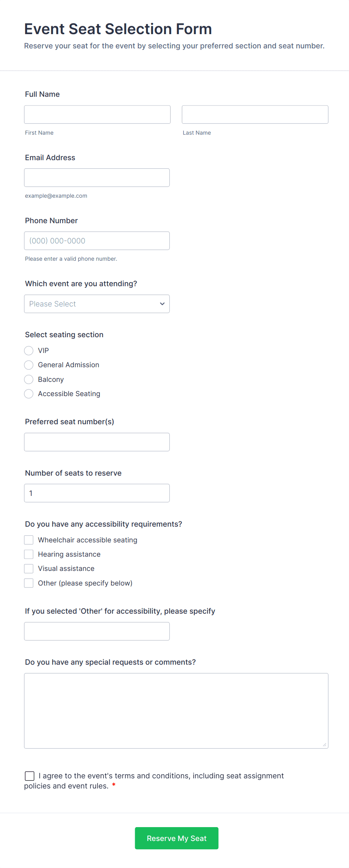Click the Number of seats field

point(97,493)
